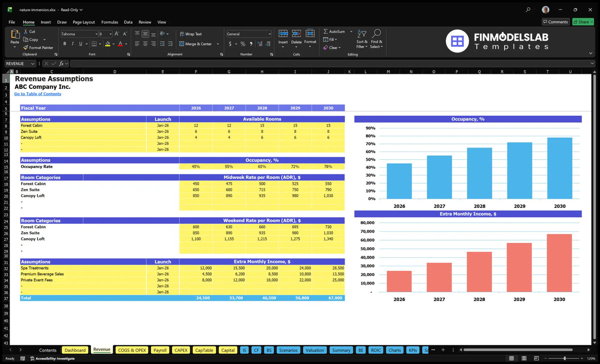The width and height of the screenshot is (600, 364).
Task: Click the Orientation text angle icon
Action: tap(162, 34)
